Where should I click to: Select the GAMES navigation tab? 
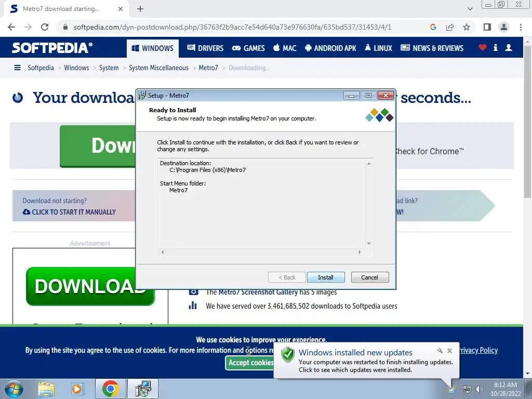[x=248, y=48]
